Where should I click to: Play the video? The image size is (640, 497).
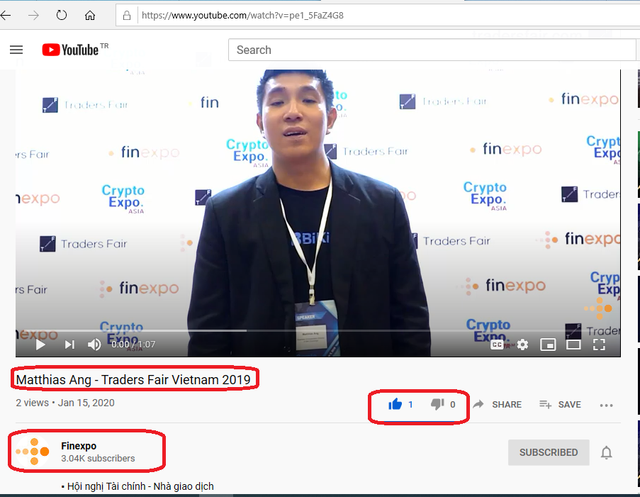click(40, 345)
